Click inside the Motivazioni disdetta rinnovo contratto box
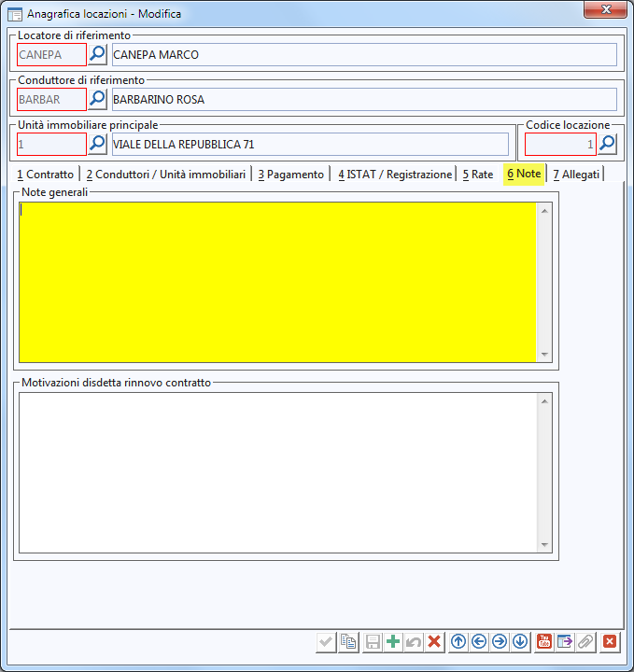This screenshot has width=634, height=672. click(x=277, y=471)
